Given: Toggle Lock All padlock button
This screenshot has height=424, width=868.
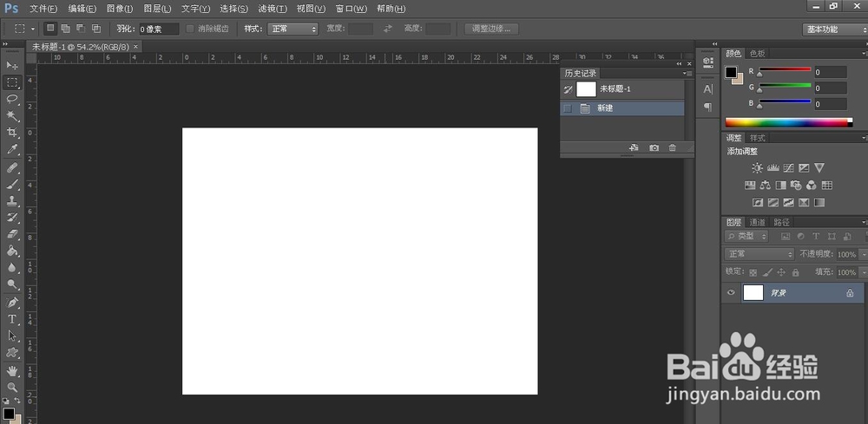Looking at the screenshot, I should point(795,272).
